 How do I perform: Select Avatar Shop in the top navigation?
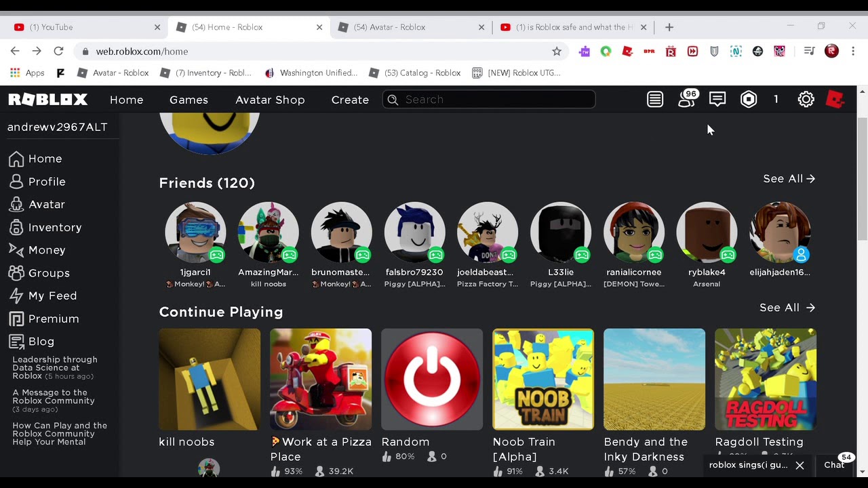point(270,100)
